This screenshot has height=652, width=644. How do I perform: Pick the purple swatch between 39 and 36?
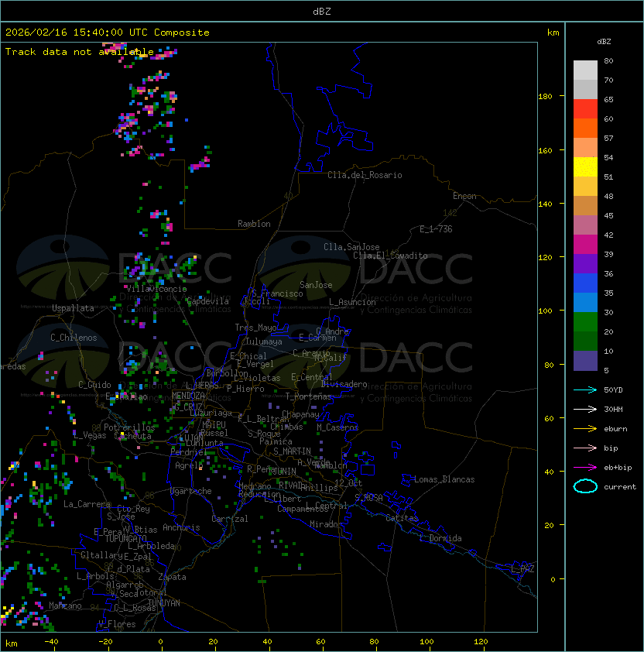point(585,263)
